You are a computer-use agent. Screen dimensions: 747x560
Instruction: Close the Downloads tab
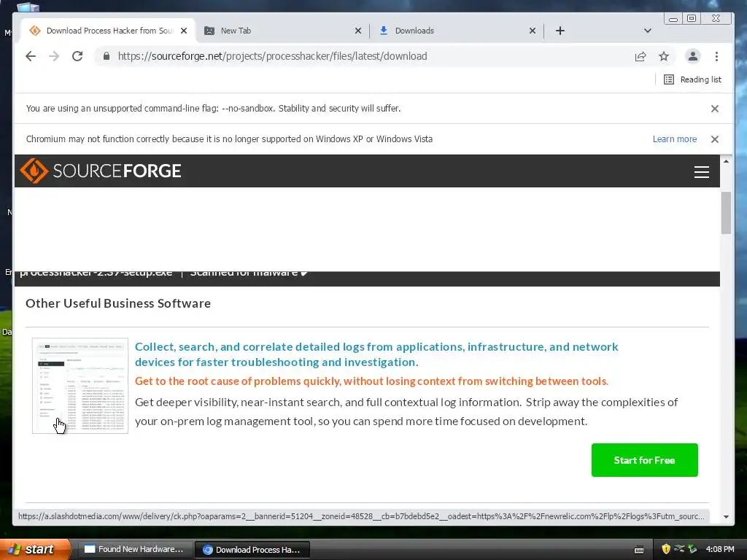click(533, 31)
